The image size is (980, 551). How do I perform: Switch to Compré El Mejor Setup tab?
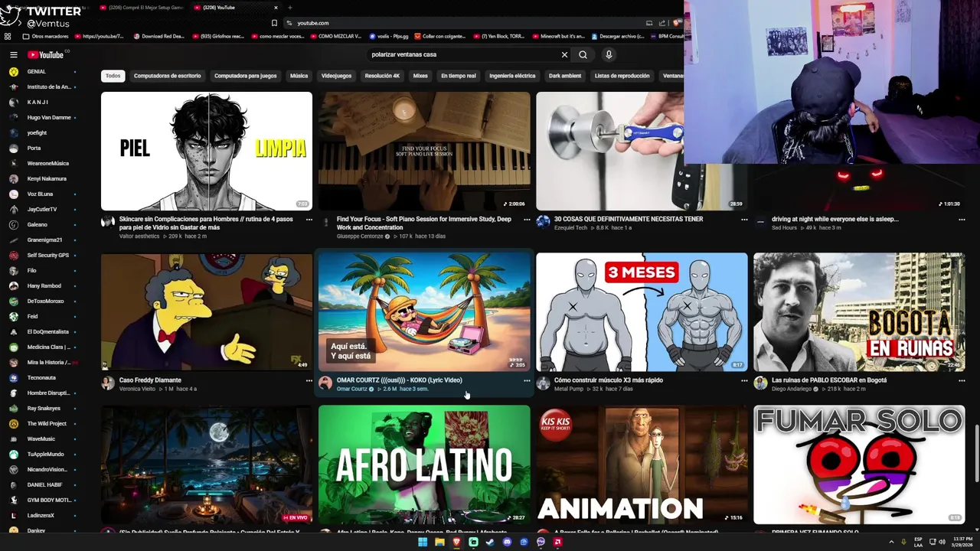[142, 8]
